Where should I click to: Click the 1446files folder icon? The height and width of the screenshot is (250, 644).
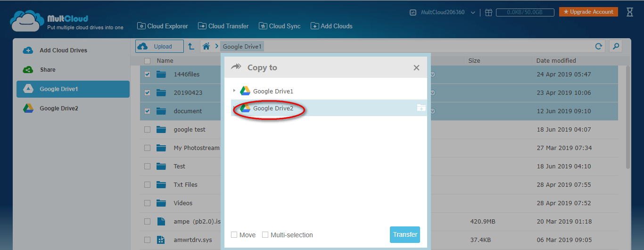click(x=162, y=75)
